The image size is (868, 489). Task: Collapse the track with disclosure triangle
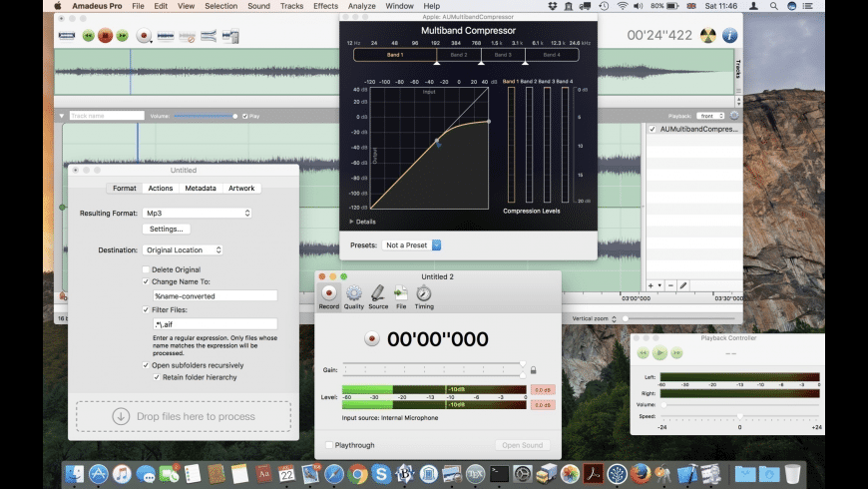point(62,116)
